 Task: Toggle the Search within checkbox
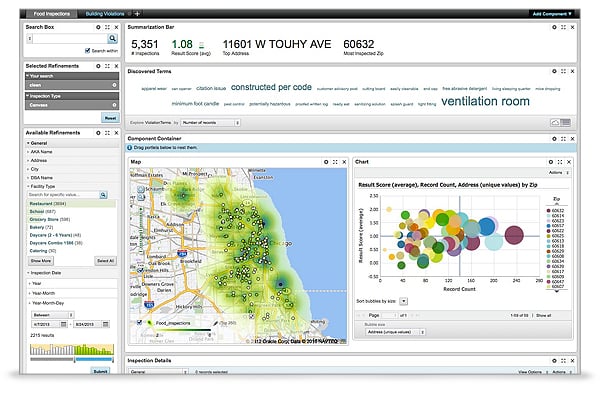pyautogui.click(x=88, y=49)
